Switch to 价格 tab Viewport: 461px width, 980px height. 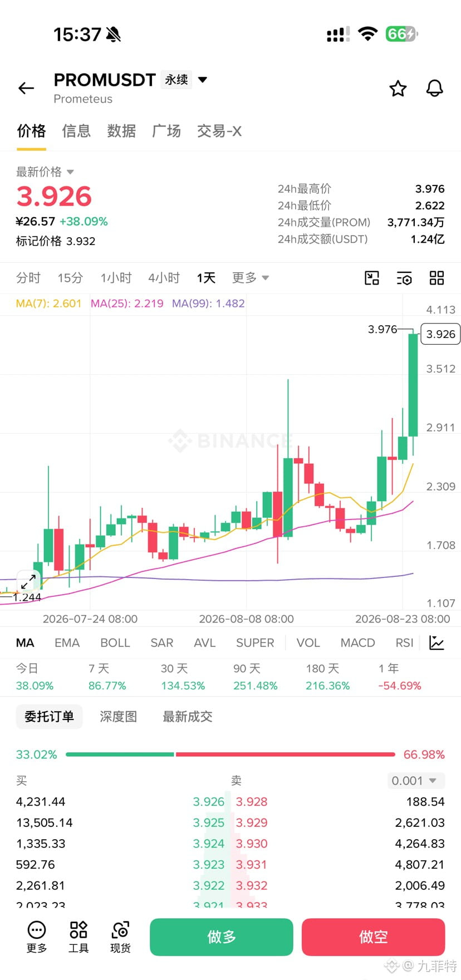pyautogui.click(x=31, y=131)
